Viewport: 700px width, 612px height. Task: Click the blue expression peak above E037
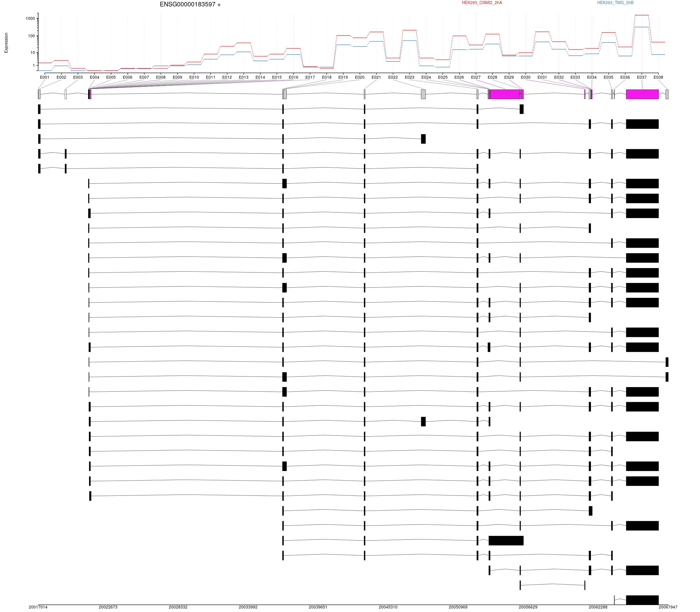click(x=642, y=27)
